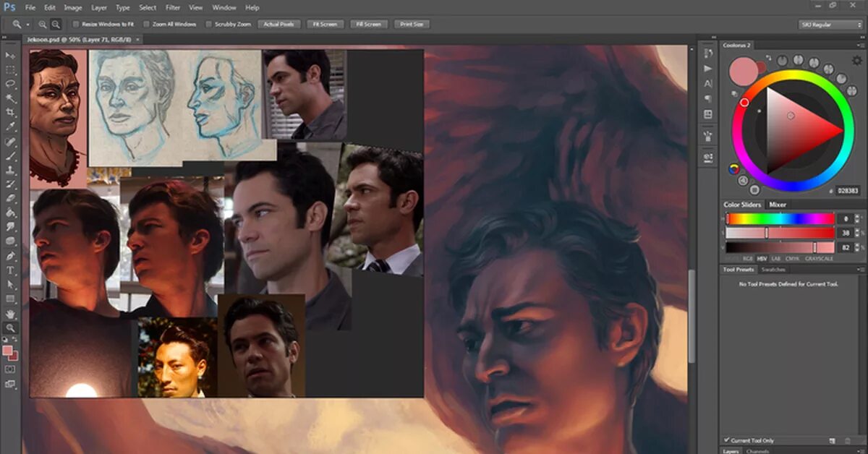Select the History Brush tool
The height and width of the screenshot is (454, 868).
[x=10, y=184]
